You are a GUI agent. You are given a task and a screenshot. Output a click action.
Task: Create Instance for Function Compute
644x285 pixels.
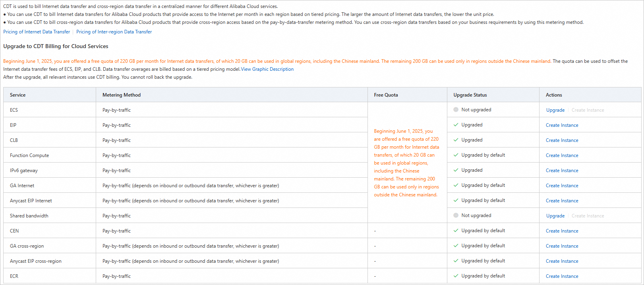click(562, 155)
